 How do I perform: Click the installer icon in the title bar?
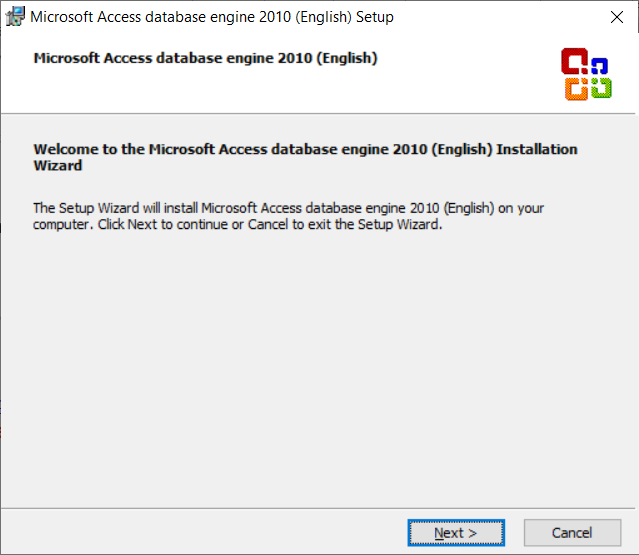click(15, 17)
